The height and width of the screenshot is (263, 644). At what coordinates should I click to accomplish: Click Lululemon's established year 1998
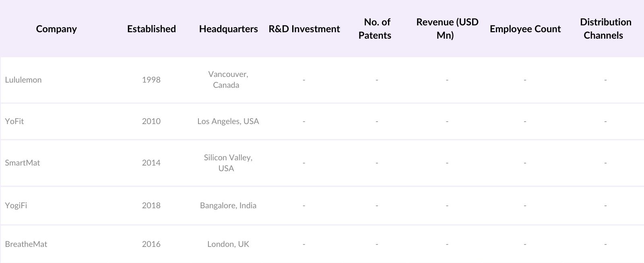click(x=151, y=80)
